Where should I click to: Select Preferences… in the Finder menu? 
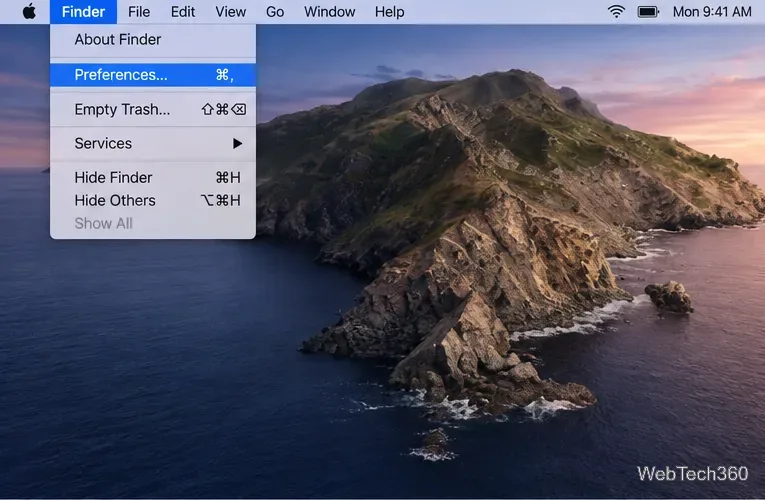[153, 75]
